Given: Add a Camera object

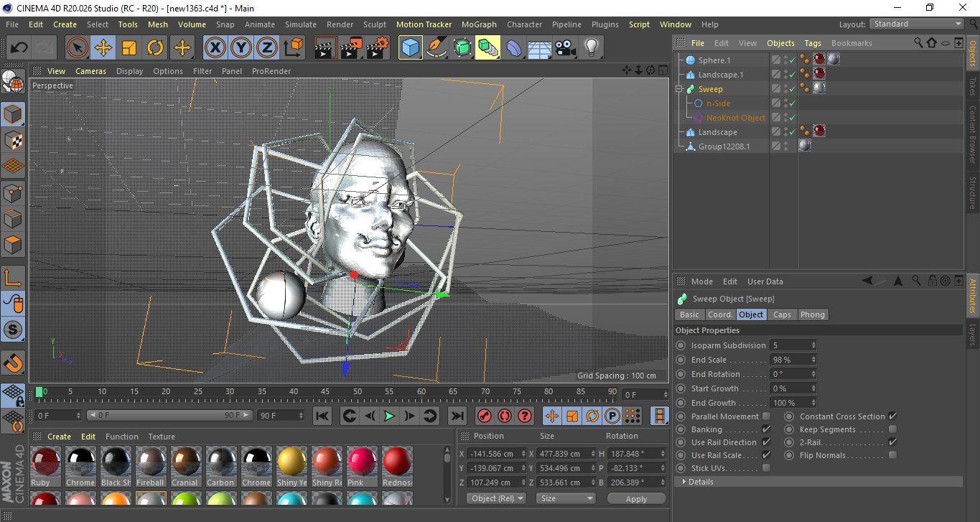Looking at the screenshot, I should point(565,48).
